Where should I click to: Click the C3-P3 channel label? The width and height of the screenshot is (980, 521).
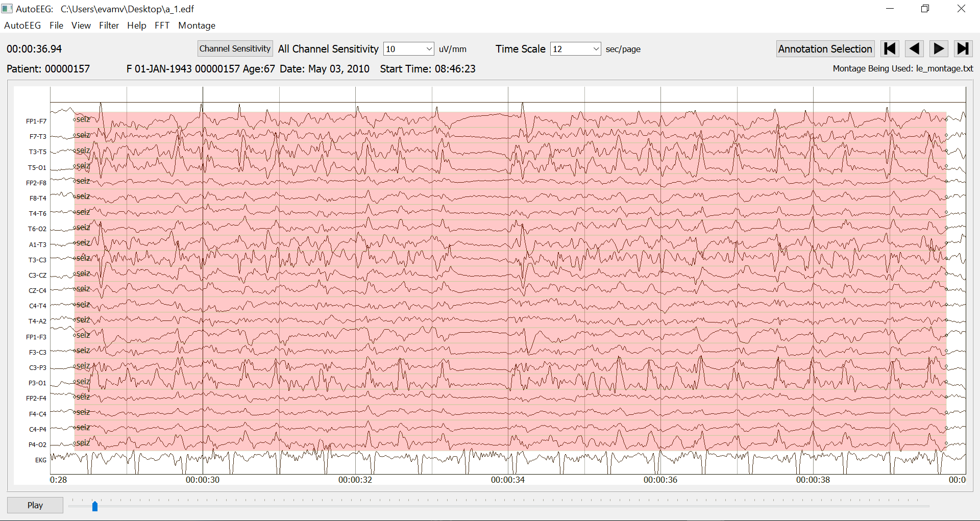[x=38, y=368]
